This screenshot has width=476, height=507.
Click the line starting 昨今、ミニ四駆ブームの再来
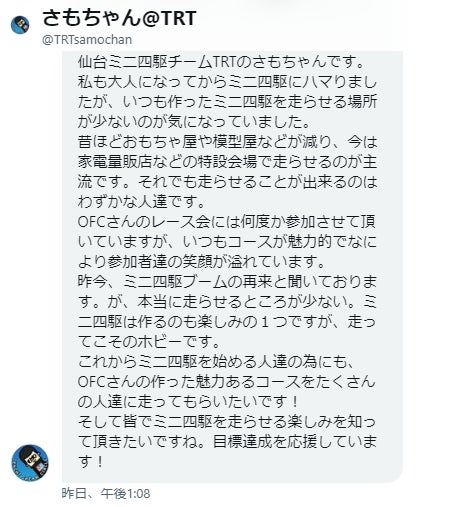(x=227, y=282)
